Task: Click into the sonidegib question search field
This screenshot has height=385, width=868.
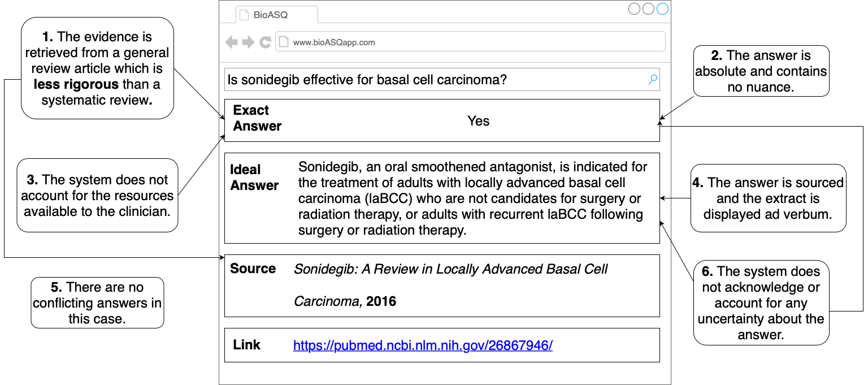Action: click(x=435, y=80)
